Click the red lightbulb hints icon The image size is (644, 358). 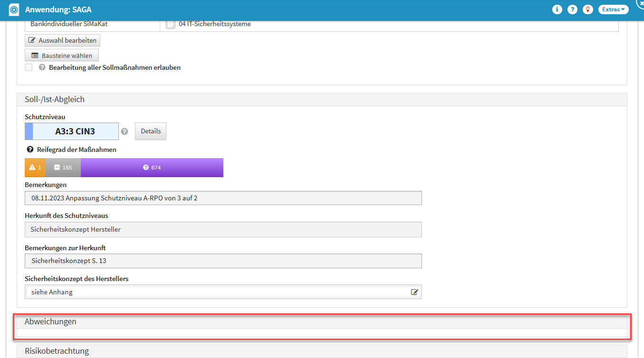(588, 9)
